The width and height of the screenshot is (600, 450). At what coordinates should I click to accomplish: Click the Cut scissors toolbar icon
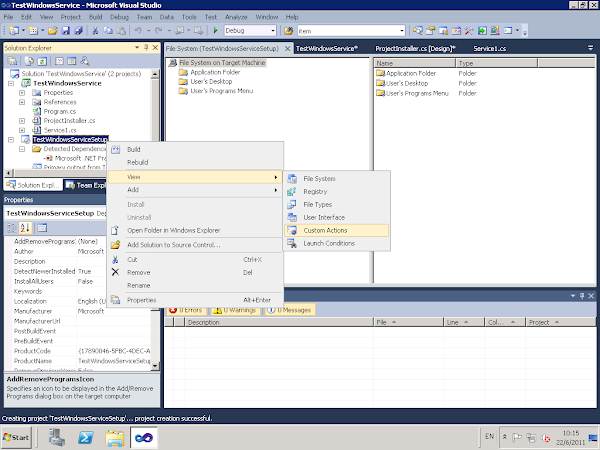coord(95,31)
